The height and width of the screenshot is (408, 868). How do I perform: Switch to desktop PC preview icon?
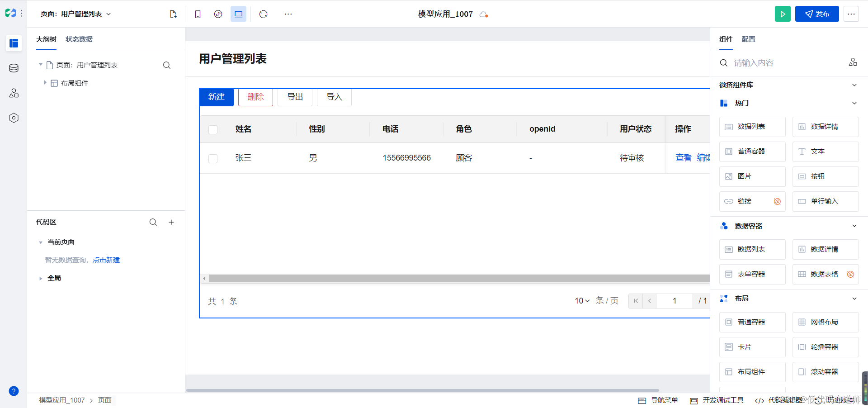pos(238,14)
